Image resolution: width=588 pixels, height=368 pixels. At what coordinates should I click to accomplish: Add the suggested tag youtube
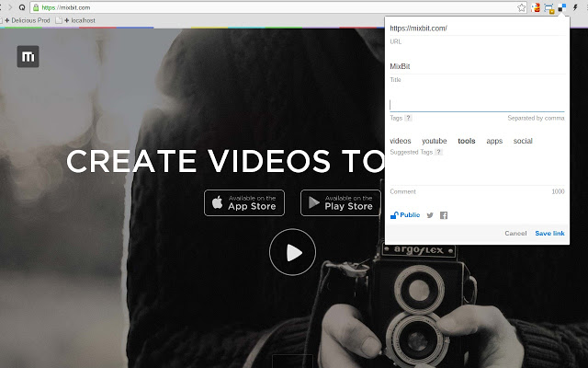click(435, 141)
